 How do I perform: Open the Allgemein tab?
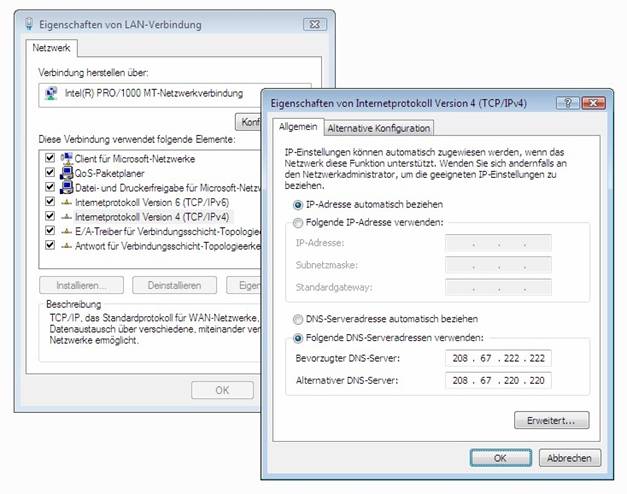(x=297, y=127)
